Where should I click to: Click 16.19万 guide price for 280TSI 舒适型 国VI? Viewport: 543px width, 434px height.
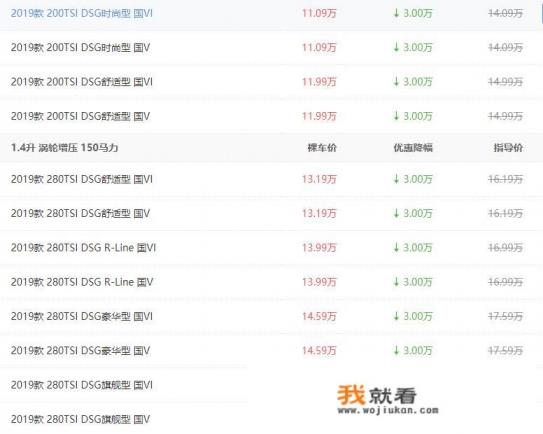coord(506,179)
